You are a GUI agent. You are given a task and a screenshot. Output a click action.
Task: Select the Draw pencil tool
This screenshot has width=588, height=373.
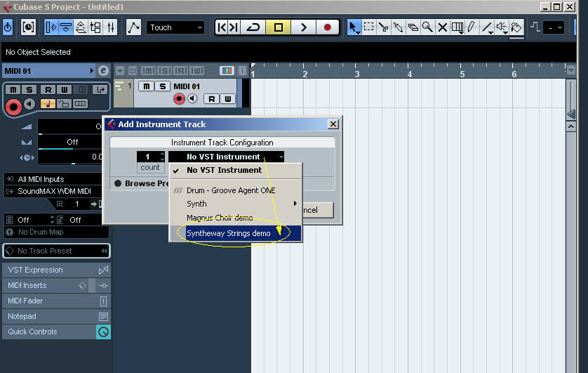coord(472,27)
